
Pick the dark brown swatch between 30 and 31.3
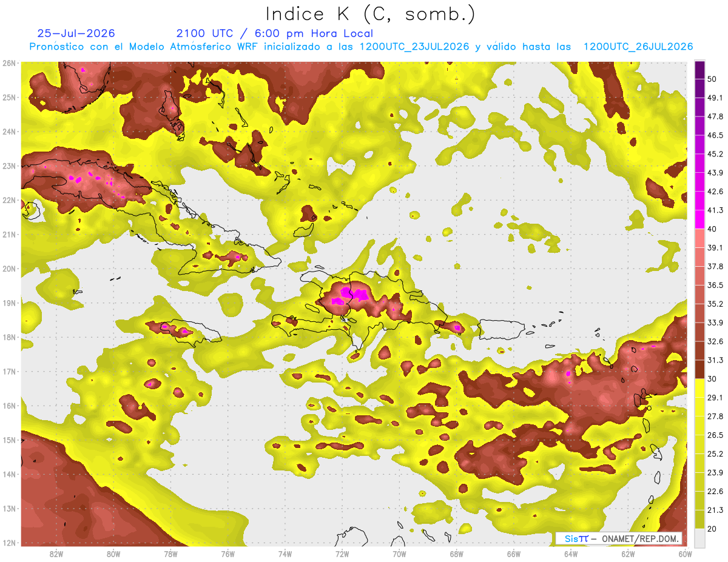[x=699, y=369]
